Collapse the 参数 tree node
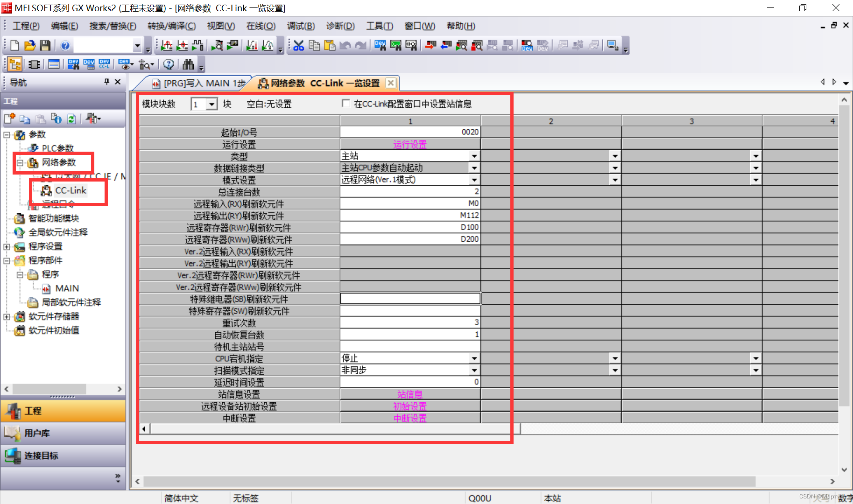Viewport: 853px width, 504px height. [x=7, y=135]
